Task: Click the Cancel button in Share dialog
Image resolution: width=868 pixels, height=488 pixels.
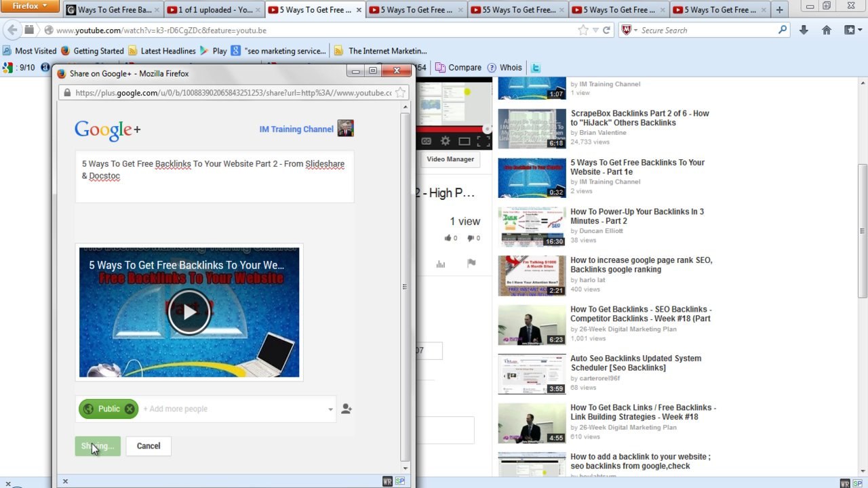Action: (x=149, y=446)
